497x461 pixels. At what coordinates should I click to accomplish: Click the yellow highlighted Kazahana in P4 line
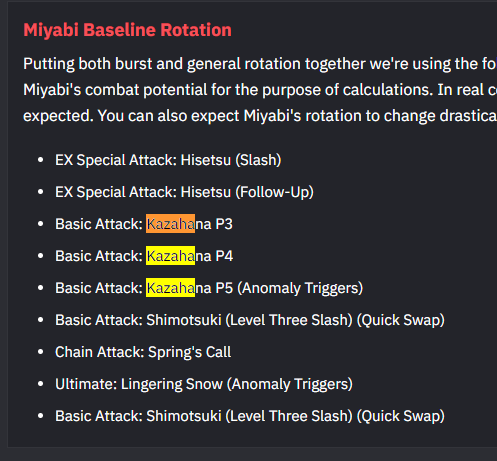click(x=170, y=256)
